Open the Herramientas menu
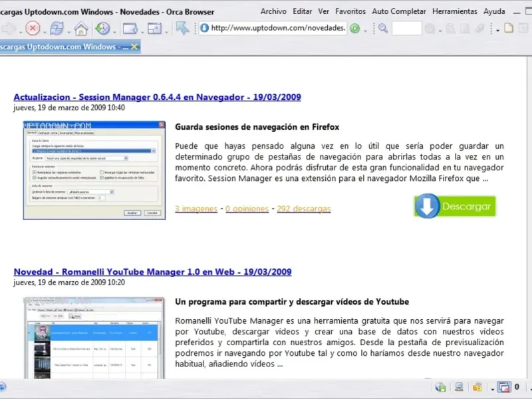532x399 pixels. point(454,11)
